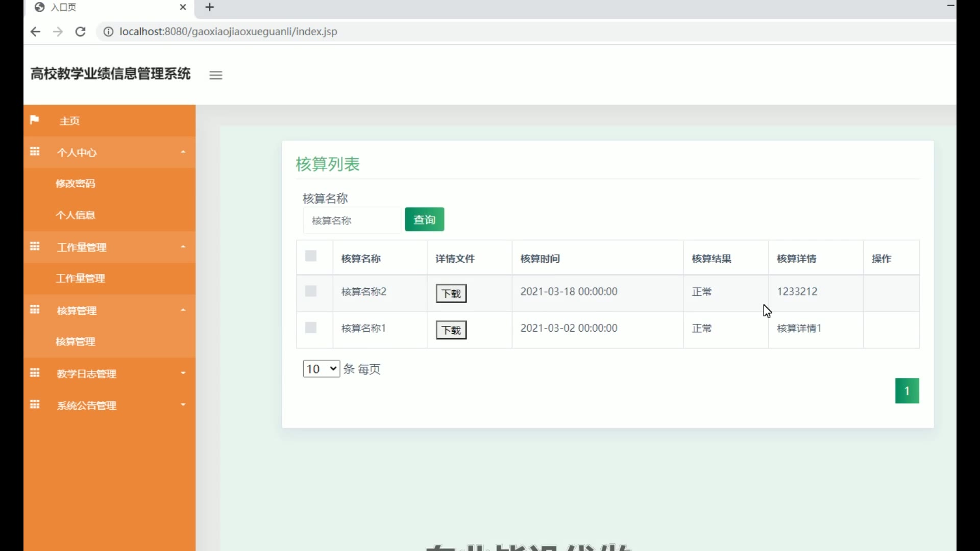Click the grid icon beside 个人中心
980x551 pixels.
pos(35,152)
